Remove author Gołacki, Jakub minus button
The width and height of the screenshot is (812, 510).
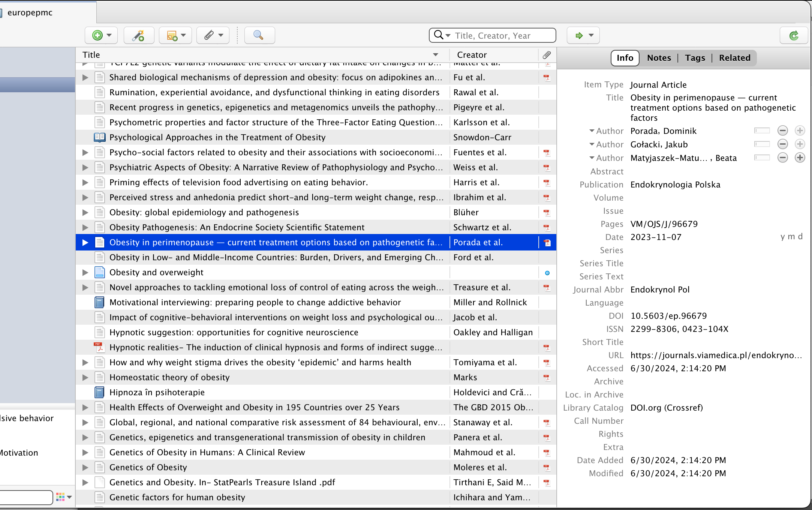tap(782, 144)
